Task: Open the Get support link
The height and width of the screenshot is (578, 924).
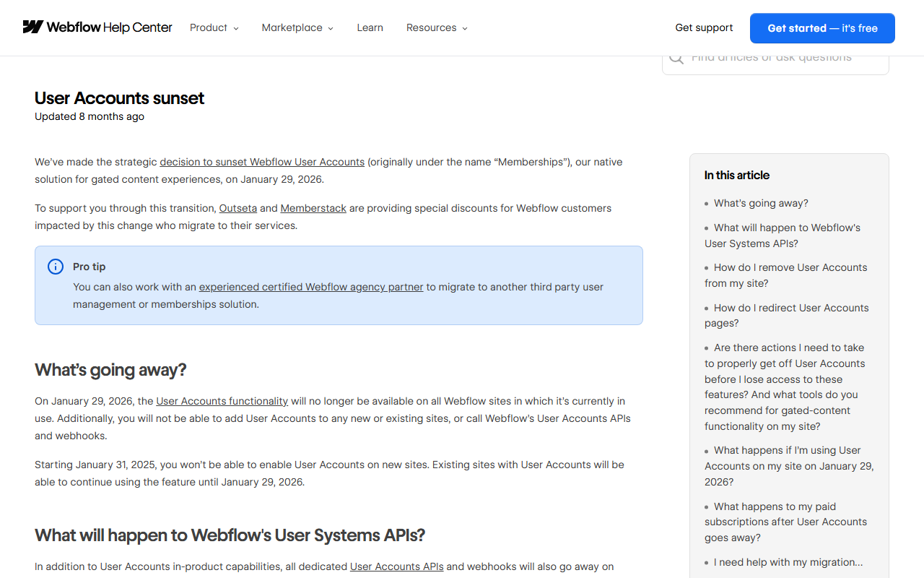Action: pos(704,27)
